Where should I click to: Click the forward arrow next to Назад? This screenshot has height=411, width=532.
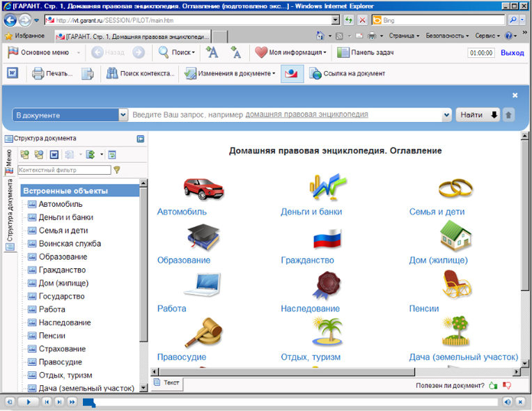139,53
